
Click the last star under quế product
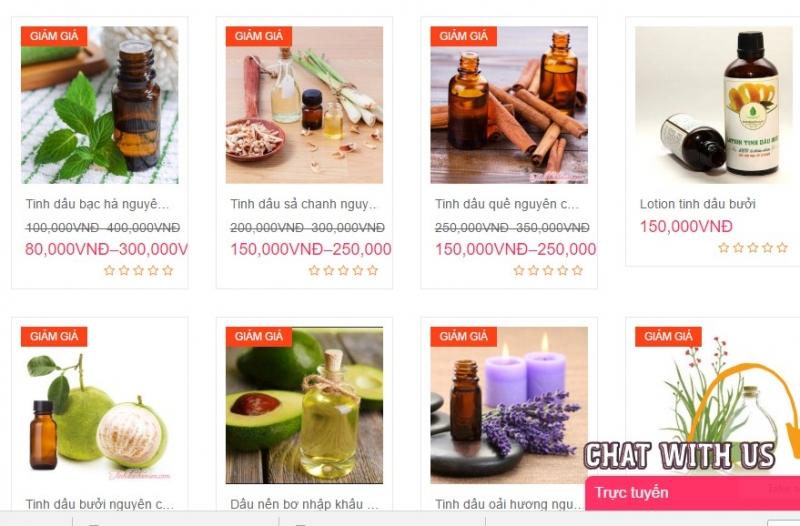pos(578,270)
